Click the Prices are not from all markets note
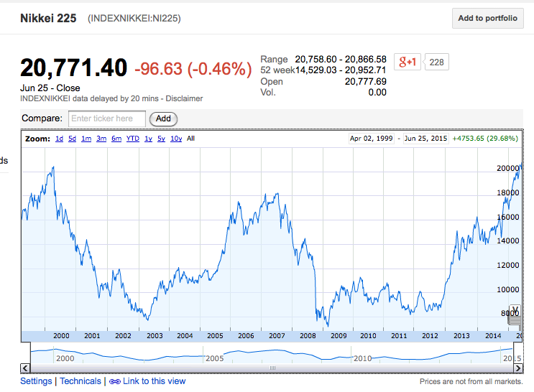 [x=471, y=381]
